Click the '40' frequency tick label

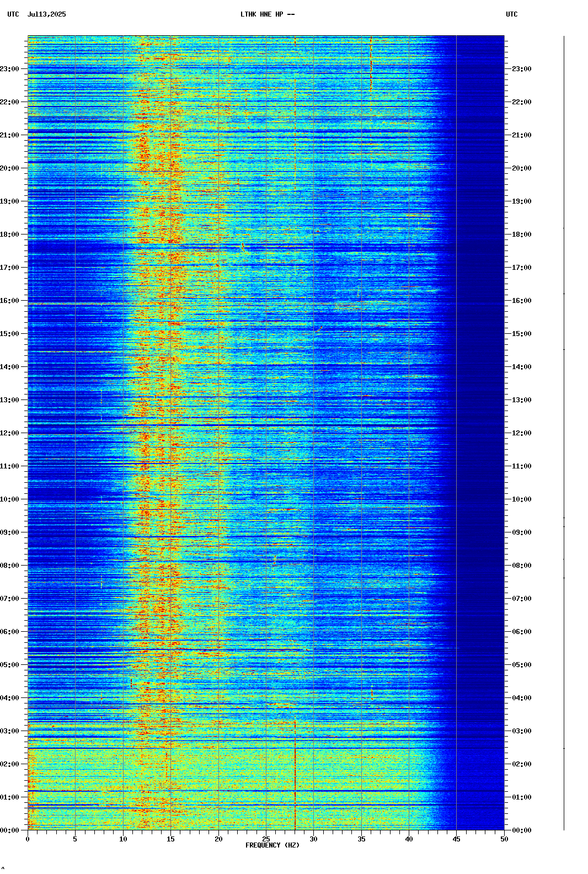(x=409, y=839)
